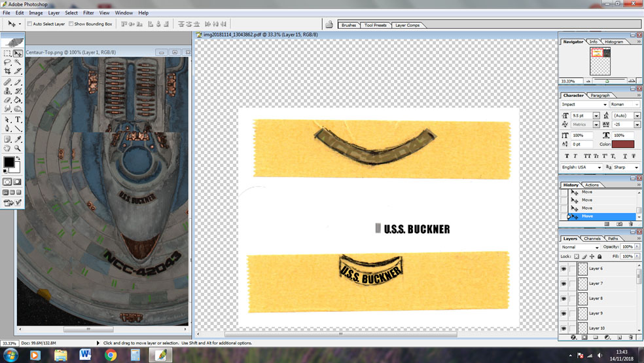Image resolution: width=644 pixels, height=363 pixels.
Task: Open the font size dropdown
Action: 596,116
